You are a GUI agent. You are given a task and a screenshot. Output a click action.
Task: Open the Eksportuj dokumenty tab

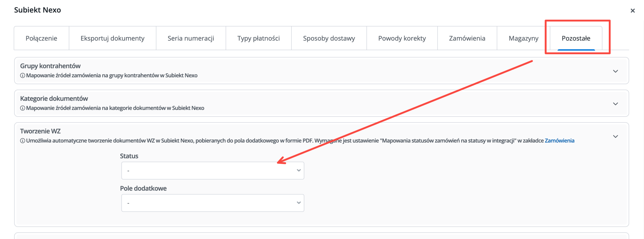(112, 38)
